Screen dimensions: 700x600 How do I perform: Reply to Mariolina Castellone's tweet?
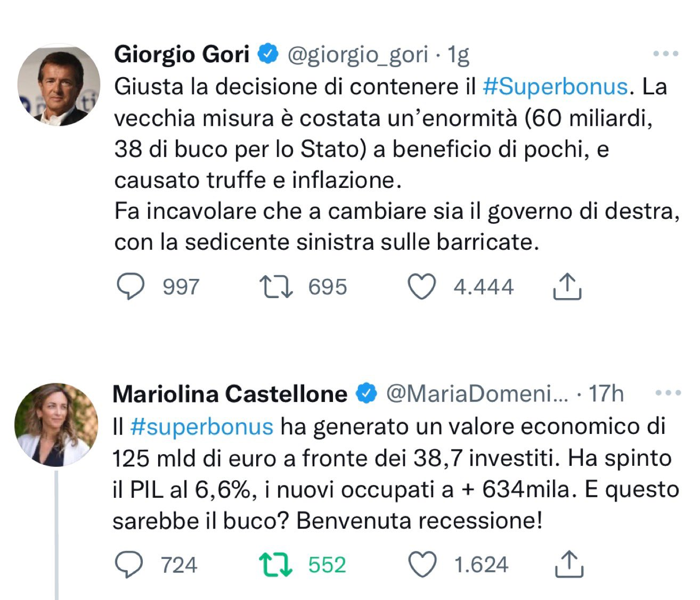[129, 564]
